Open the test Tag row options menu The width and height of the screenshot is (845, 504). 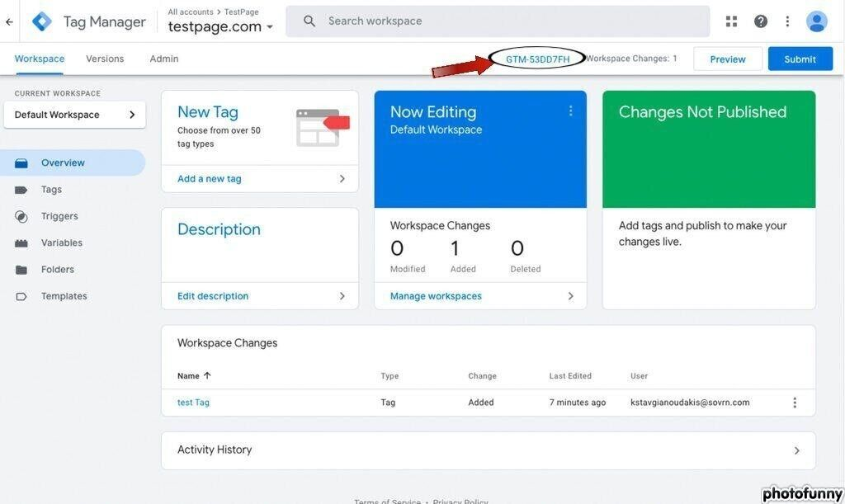[x=795, y=403]
